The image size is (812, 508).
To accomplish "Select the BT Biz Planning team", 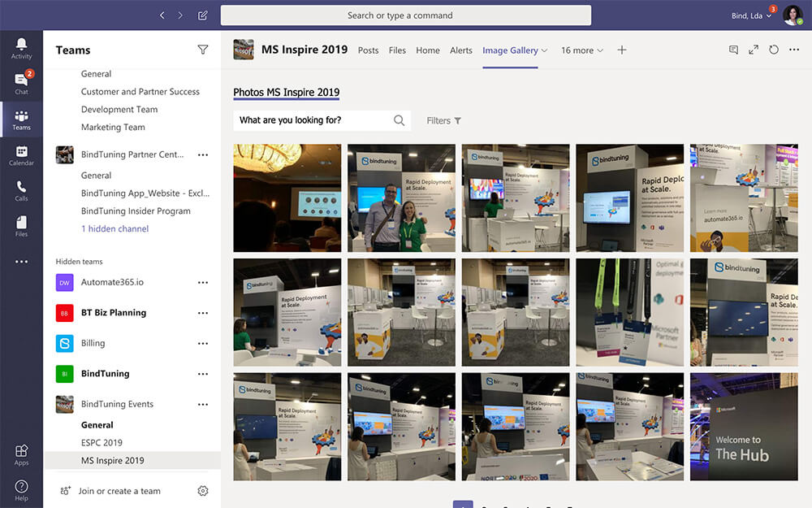I will tap(114, 313).
